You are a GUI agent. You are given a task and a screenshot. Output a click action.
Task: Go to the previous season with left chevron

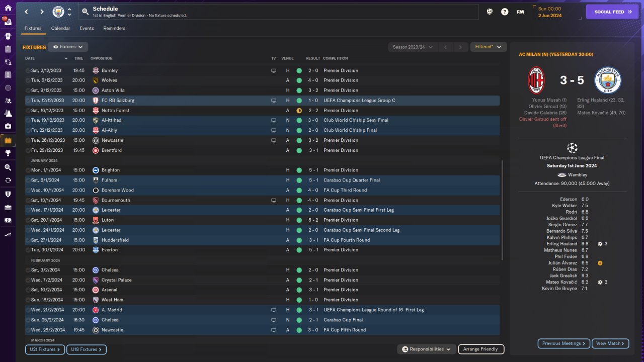(445, 47)
